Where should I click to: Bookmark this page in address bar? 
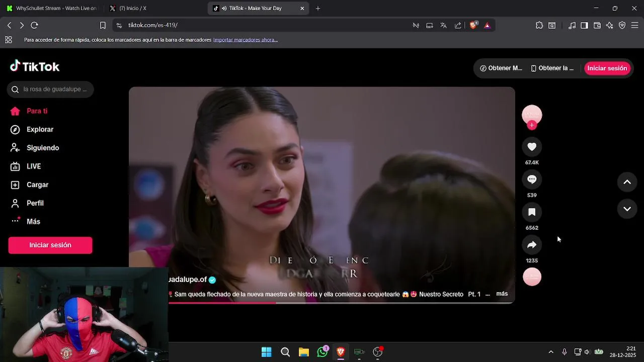[103, 25]
